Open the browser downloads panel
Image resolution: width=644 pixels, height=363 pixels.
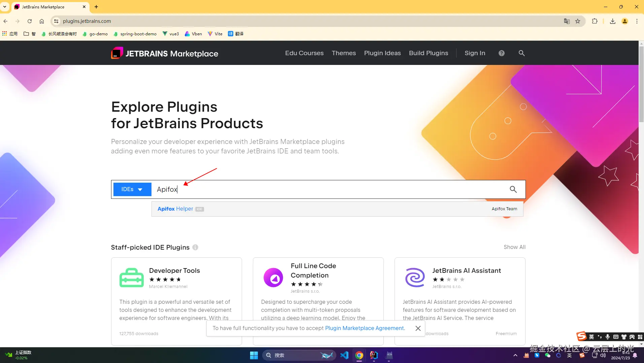[x=613, y=21]
